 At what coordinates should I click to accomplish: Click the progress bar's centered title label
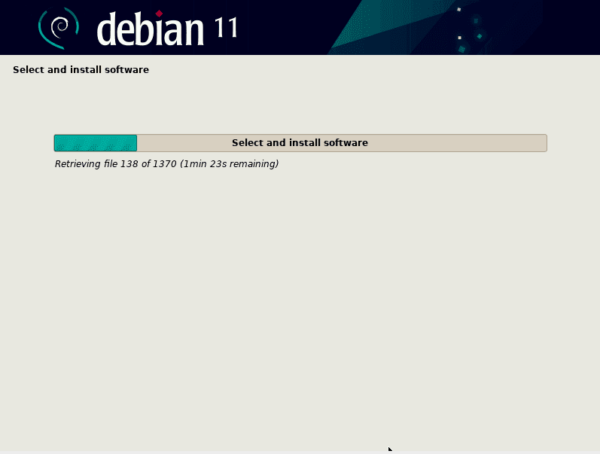[300, 142]
